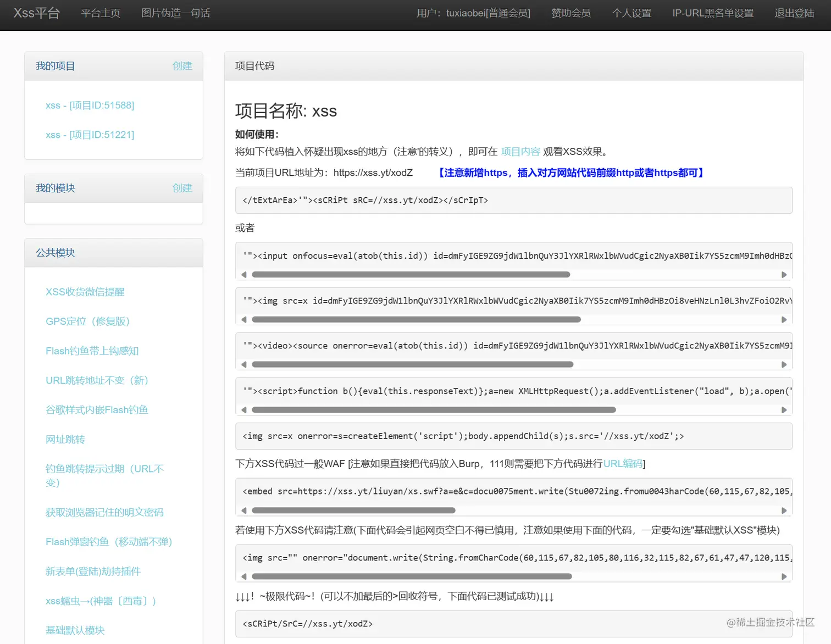The height and width of the screenshot is (644, 831).
Task: Click scrollbar thumb under video source code
Action: click(413, 365)
